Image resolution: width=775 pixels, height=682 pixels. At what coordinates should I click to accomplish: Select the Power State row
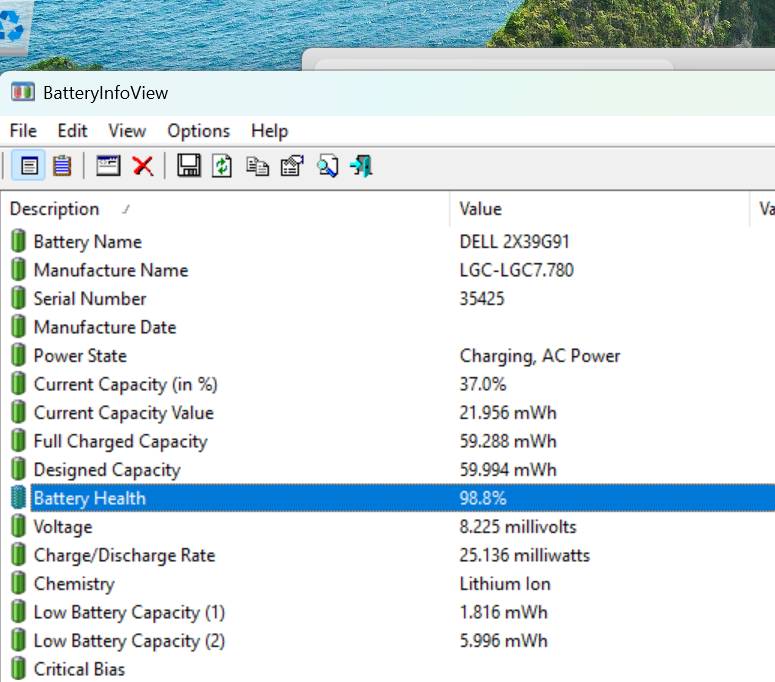tap(388, 356)
